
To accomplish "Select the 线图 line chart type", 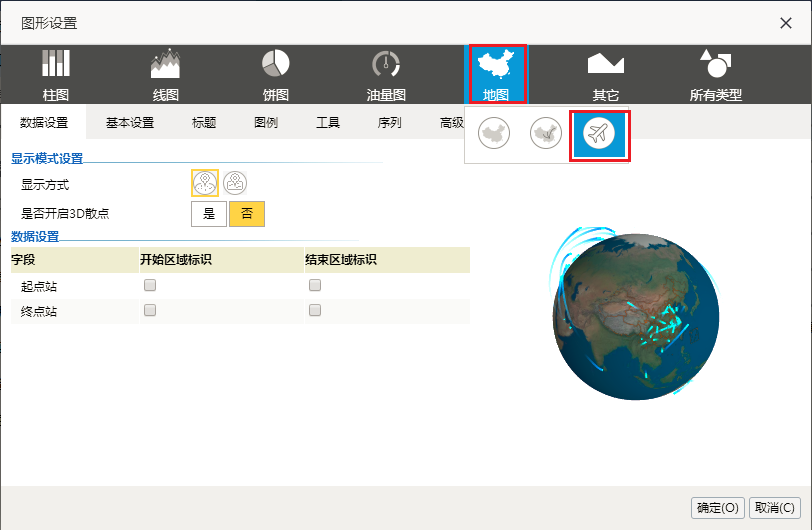I will [x=166, y=75].
